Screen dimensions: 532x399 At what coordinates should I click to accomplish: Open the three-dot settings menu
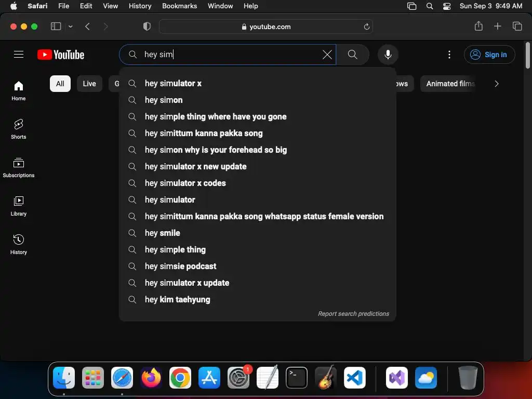coord(449,55)
